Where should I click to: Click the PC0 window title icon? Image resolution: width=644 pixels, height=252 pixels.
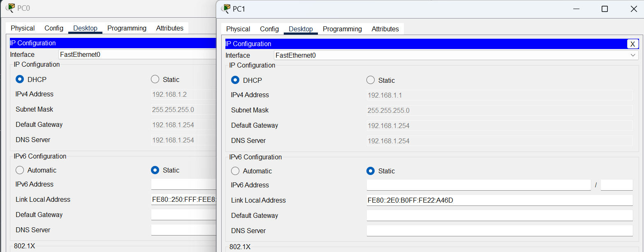(11, 8)
